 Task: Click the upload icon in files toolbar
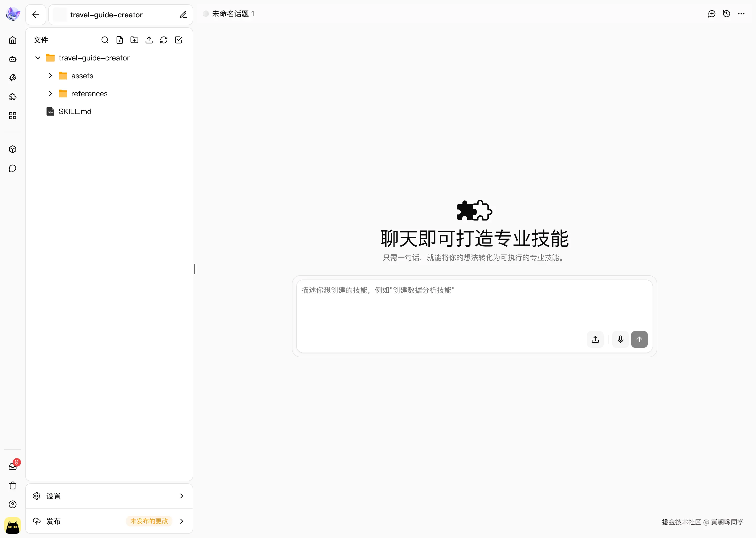149,40
